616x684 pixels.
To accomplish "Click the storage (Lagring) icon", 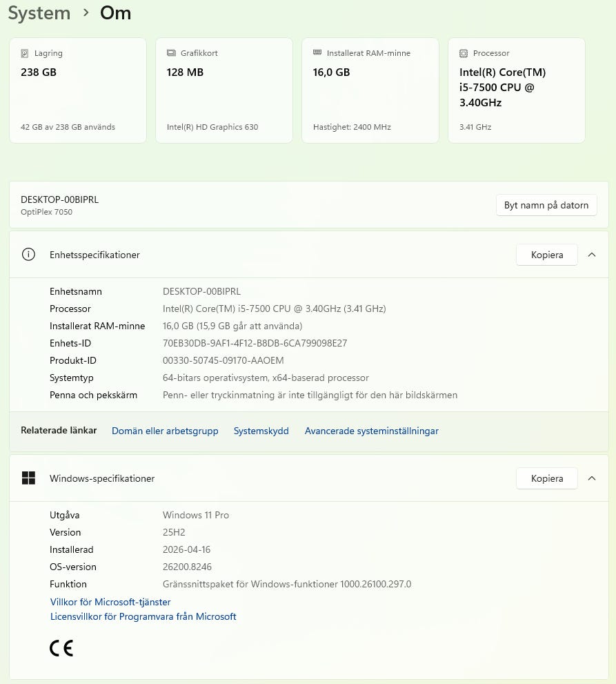I will pos(26,53).
